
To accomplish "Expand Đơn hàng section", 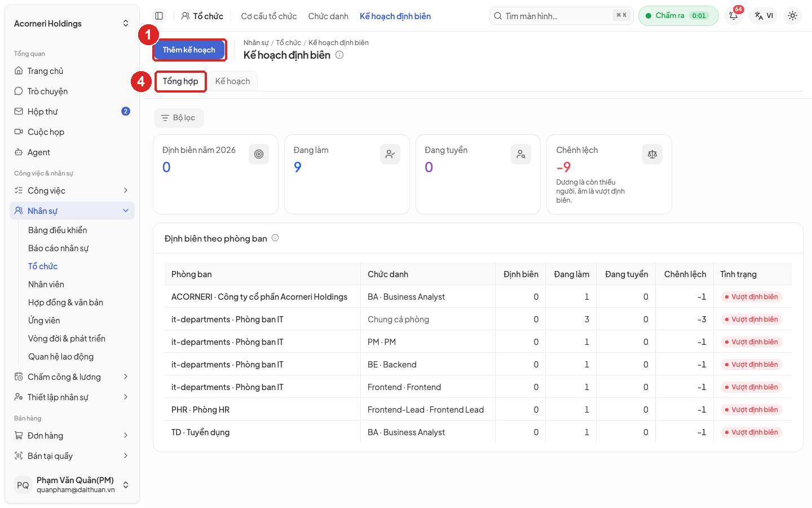I will click(72, 436).
